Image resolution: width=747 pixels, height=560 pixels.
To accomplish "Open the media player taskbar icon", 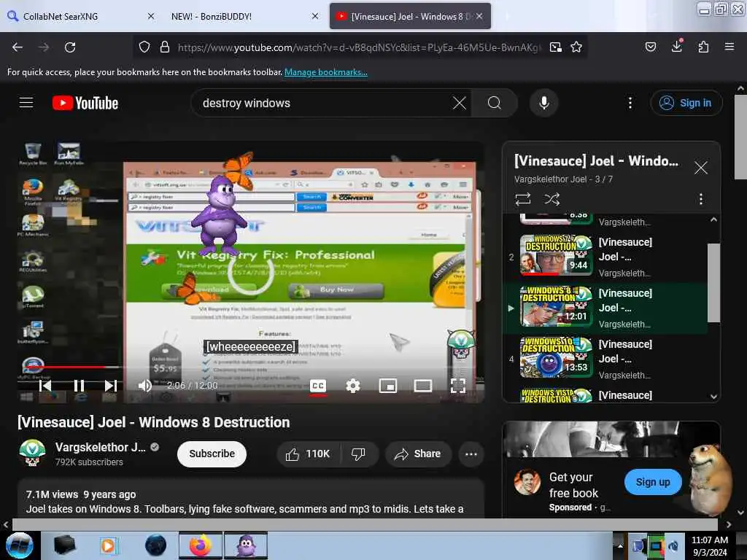I will pos(108,545).
